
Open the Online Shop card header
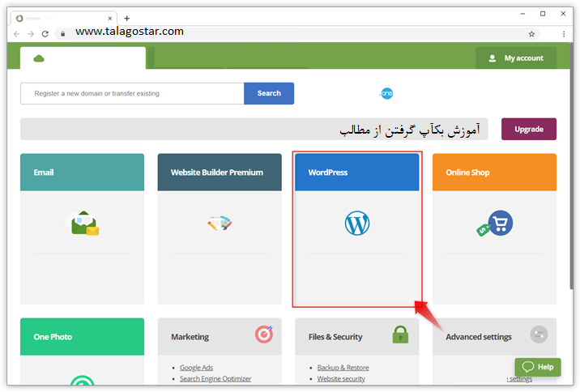coord(495,173)
